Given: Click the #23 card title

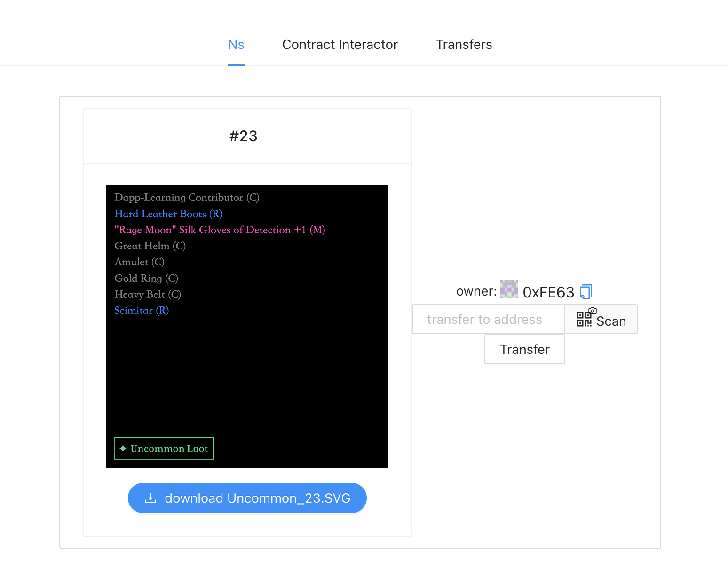Looking at the screenshot, I should click(244, 136).
